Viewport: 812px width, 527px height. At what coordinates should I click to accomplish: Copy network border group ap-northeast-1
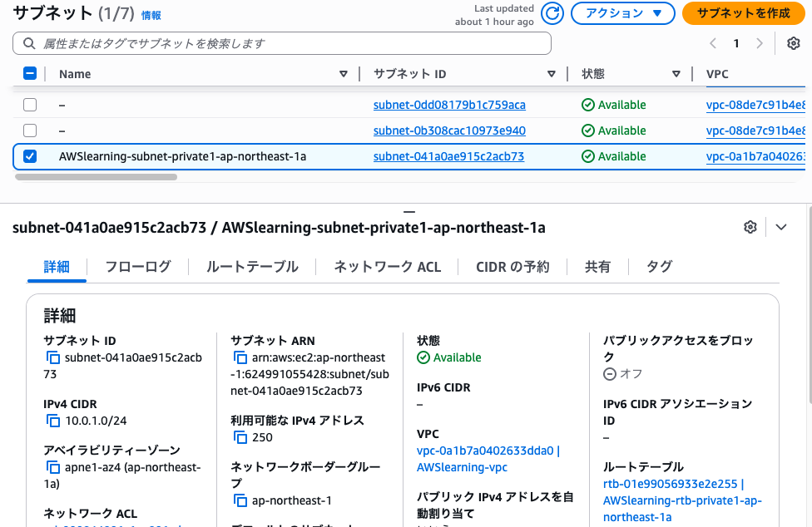[x=240, y=500]
